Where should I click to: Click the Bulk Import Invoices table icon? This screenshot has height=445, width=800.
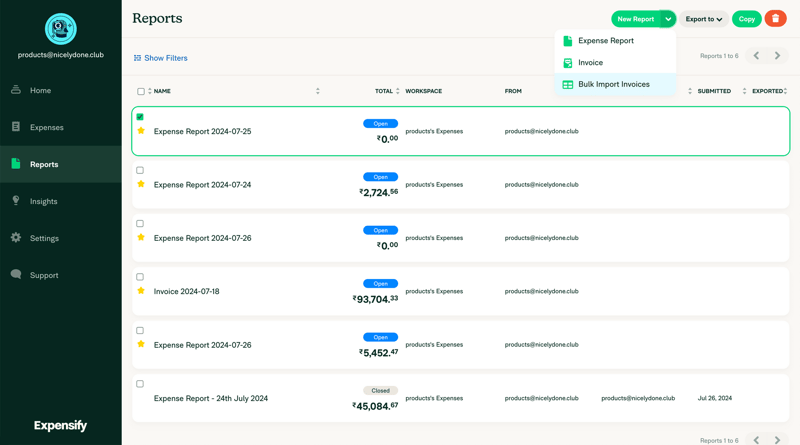pos(567,85)
